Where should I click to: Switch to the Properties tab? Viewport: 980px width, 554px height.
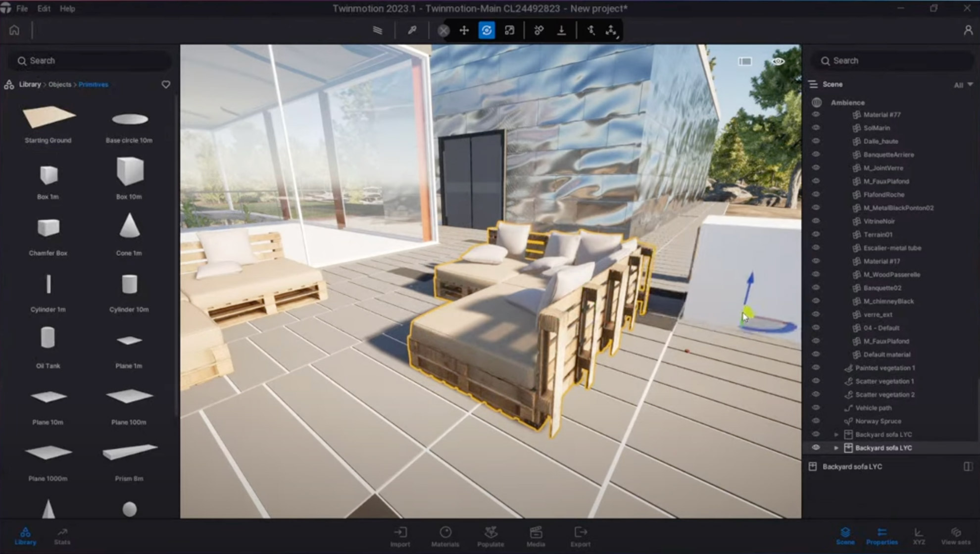(x=882, y=536)
